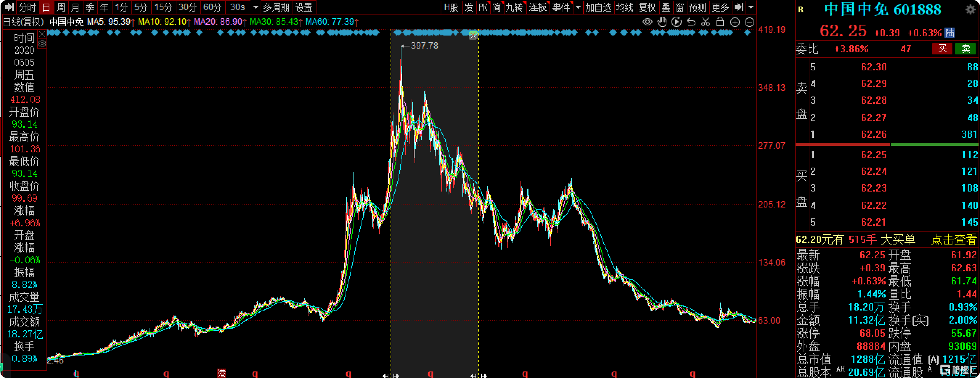Click the MA60: 77.39 label
The height and width of the screenshot is (378, 980).
[x=332, y=22]
